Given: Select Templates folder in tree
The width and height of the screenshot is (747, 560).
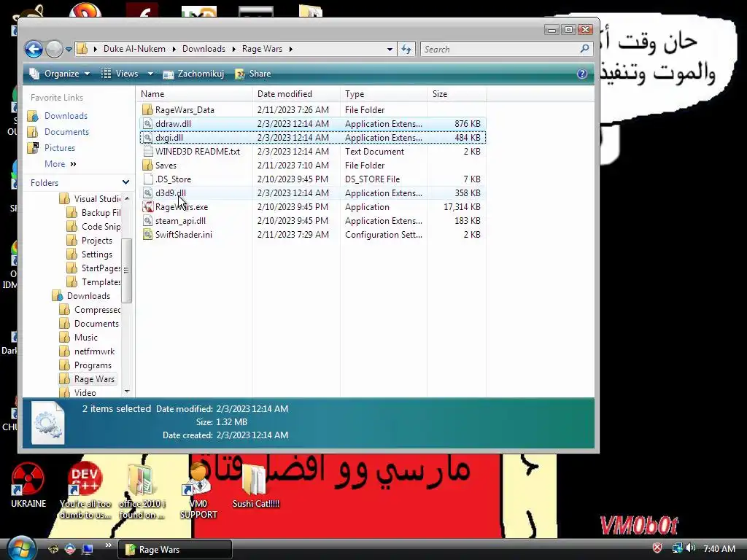Looking at the screenshot, I should coord(93,281).
